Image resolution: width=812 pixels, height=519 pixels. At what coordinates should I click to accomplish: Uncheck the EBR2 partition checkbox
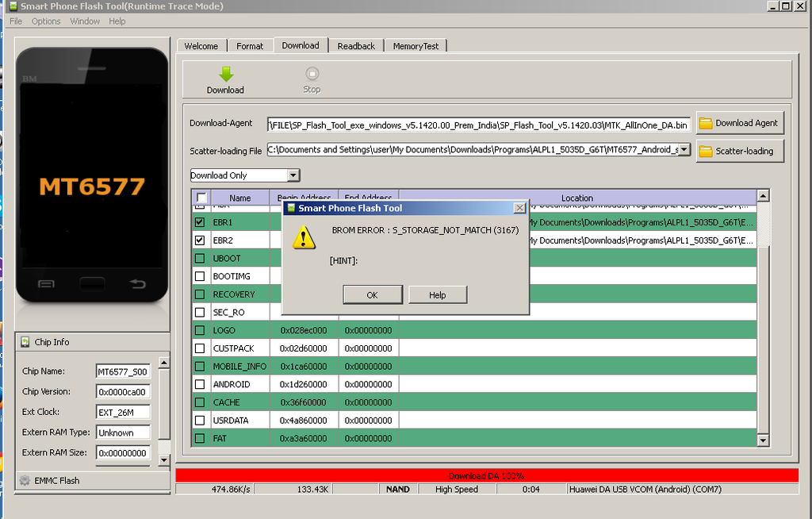200,240
